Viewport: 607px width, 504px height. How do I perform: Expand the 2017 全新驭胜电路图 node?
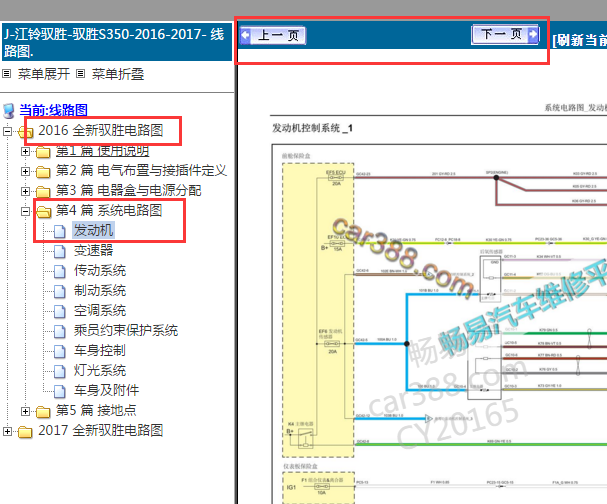(7, 431)
